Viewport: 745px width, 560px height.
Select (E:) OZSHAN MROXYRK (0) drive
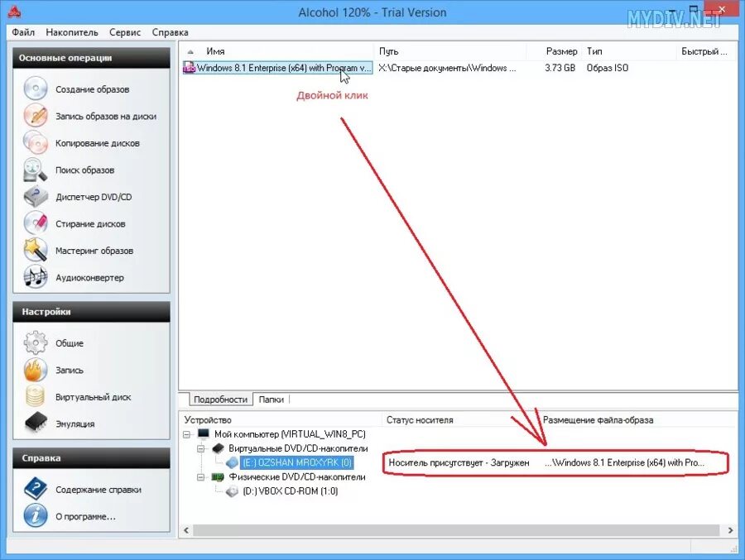click(297, 462)
